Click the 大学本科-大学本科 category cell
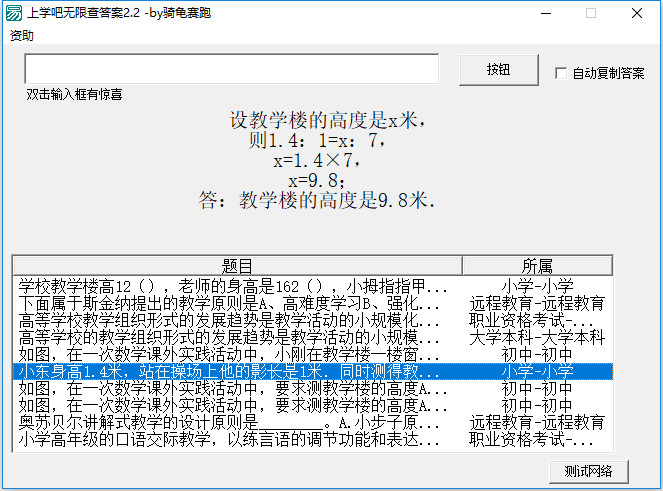663x491 pixels. point(537,337)
